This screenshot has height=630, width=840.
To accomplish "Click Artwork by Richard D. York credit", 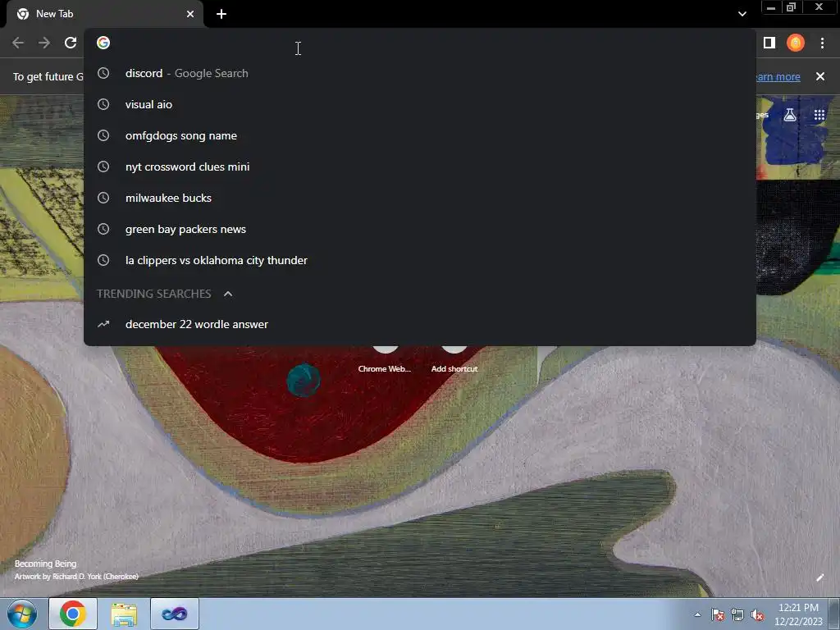I will point(76,577).
